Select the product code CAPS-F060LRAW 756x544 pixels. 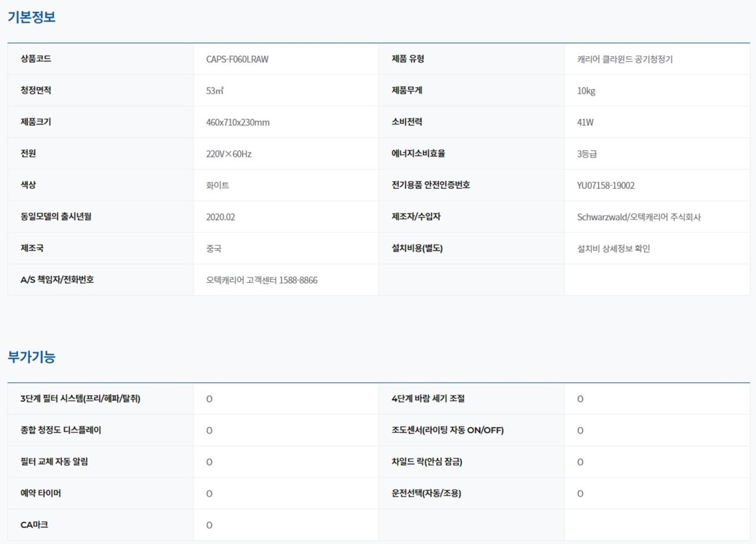[x=237, y=59]
